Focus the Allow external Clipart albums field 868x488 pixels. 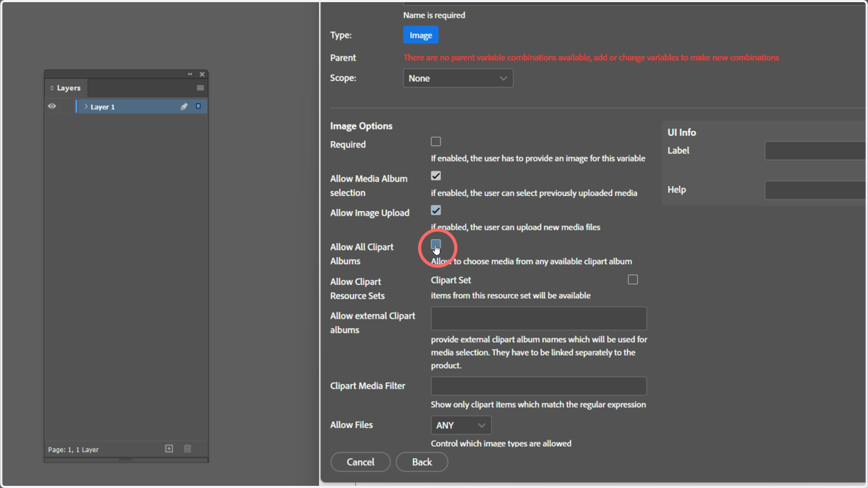pyautogui.click(x=539, y=319)
